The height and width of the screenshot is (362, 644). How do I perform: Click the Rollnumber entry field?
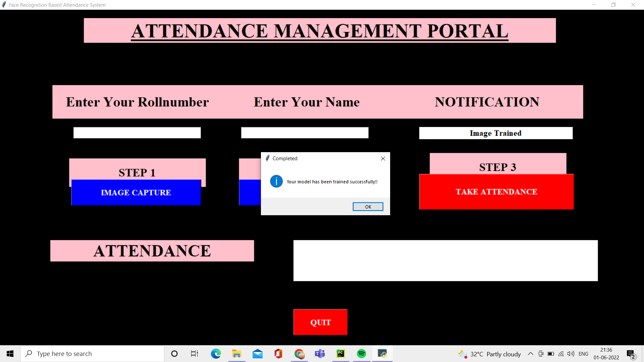(x=137, y=132)
